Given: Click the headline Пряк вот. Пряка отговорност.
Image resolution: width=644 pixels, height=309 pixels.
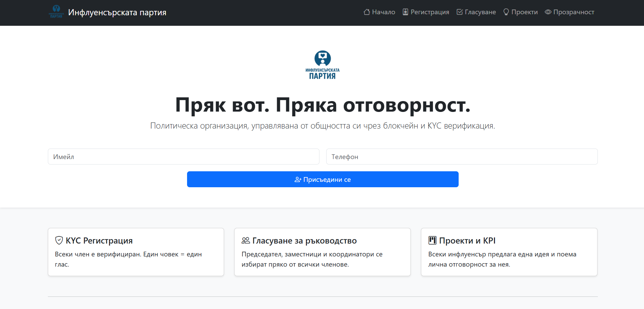Looking at the screenshot, I should [x=323, y=105].
